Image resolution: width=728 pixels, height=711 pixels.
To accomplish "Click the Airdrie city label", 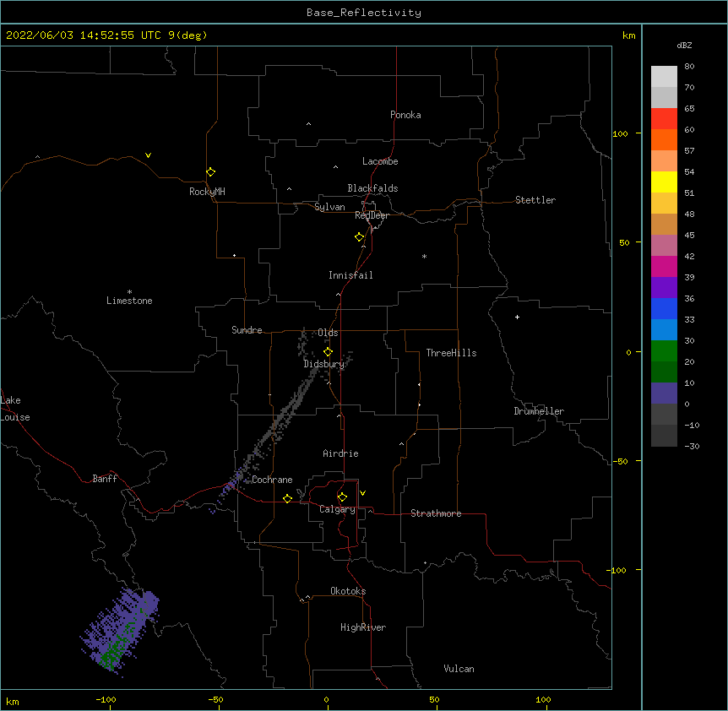I will [x=341, y=453].
